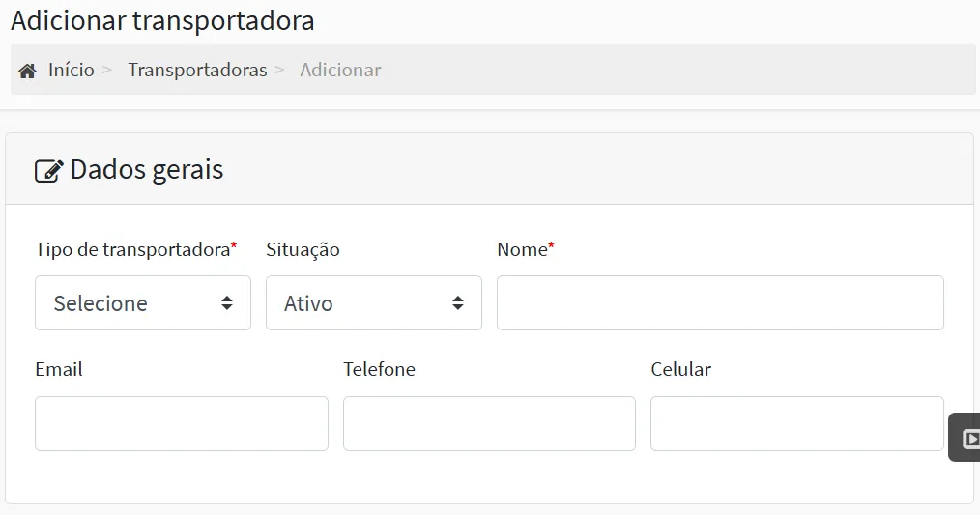The image size is (980, 515).
Task: Click the Email field label
Action: pyautogui.click(x=59, y=369)
